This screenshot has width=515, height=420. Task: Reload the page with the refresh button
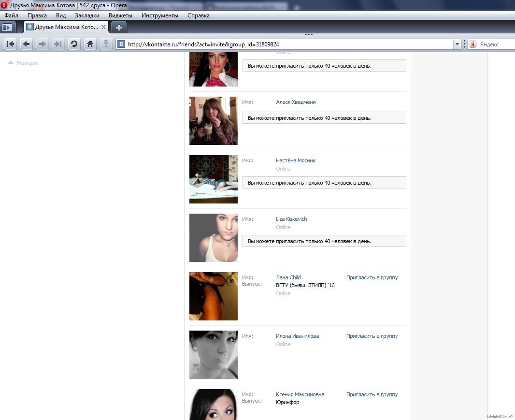(74, 44)
